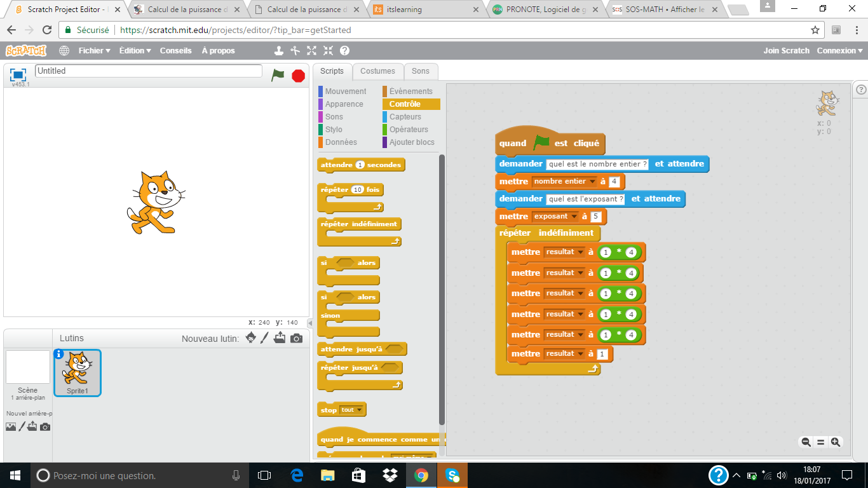The height and width of the screenshot is (488, 868).
Task: Choose sprite from library icon
Action: click(x=251, y=338)
